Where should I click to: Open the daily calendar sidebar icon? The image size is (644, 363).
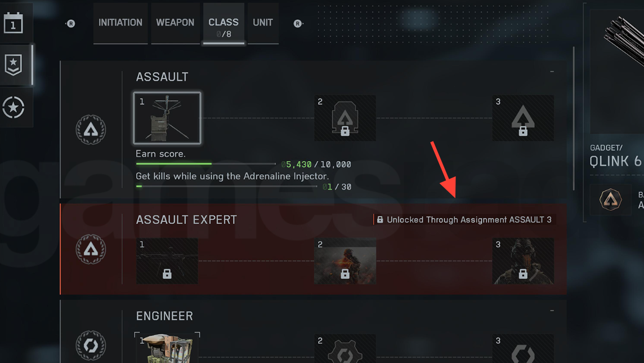[x=13, y=23]
